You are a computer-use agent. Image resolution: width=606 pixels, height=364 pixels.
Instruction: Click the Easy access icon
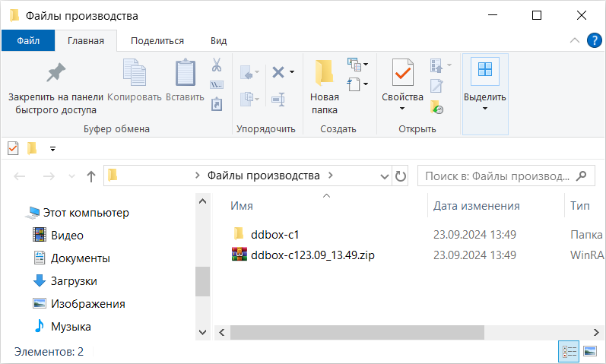pyautogui.click(x=354, y=84)
